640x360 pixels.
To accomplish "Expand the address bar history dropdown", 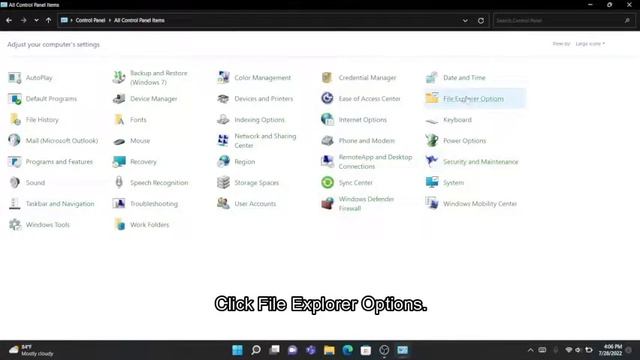I will [465, 20].
